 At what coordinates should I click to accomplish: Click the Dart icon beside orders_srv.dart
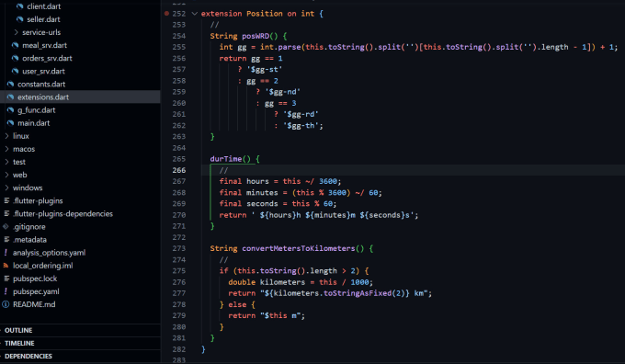pyautogui.click(x=15, y=58)
